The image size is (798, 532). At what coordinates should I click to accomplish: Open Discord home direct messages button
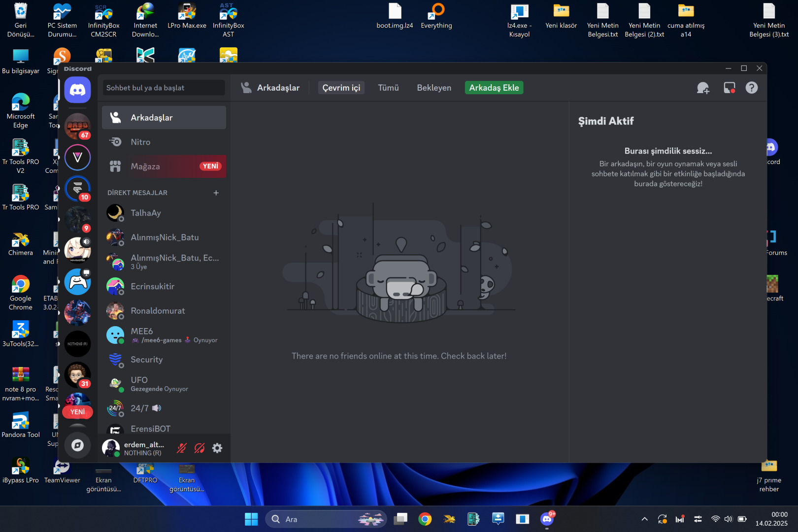(77, 90)
